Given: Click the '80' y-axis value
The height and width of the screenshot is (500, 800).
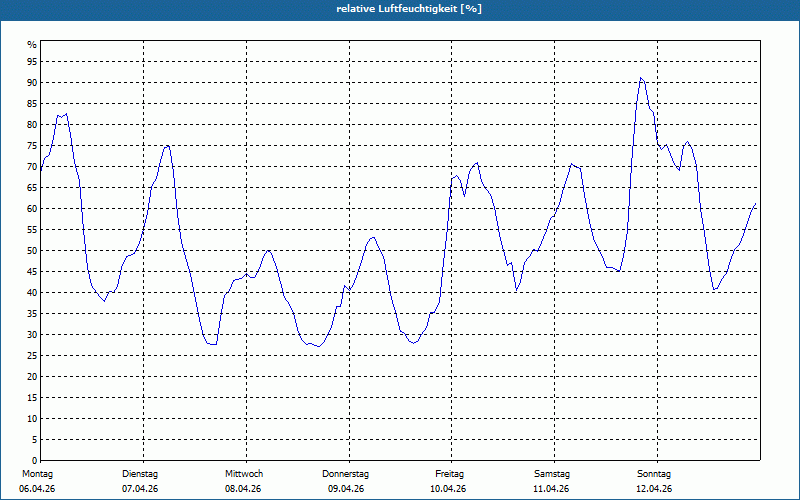Looking at the screenshot, I should (32, 124).
